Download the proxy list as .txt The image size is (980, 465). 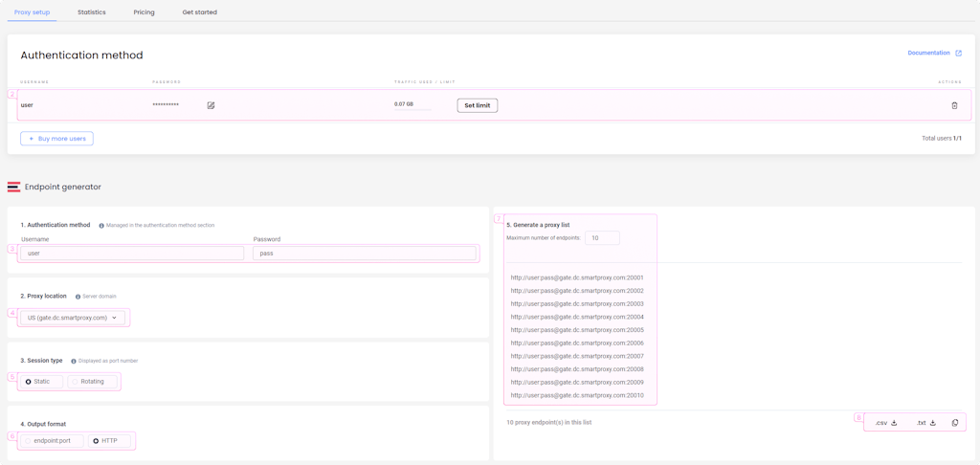pos(926,423)
